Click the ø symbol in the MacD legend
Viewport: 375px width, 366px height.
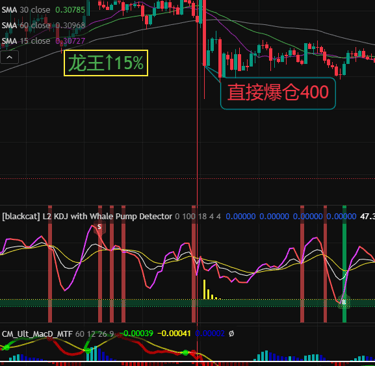click(x=231, y=333)
